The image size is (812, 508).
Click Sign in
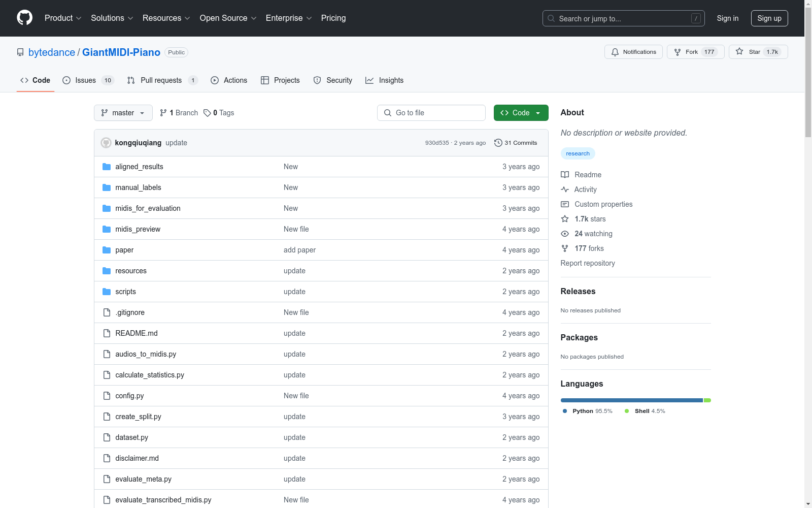tap(728, 18)
